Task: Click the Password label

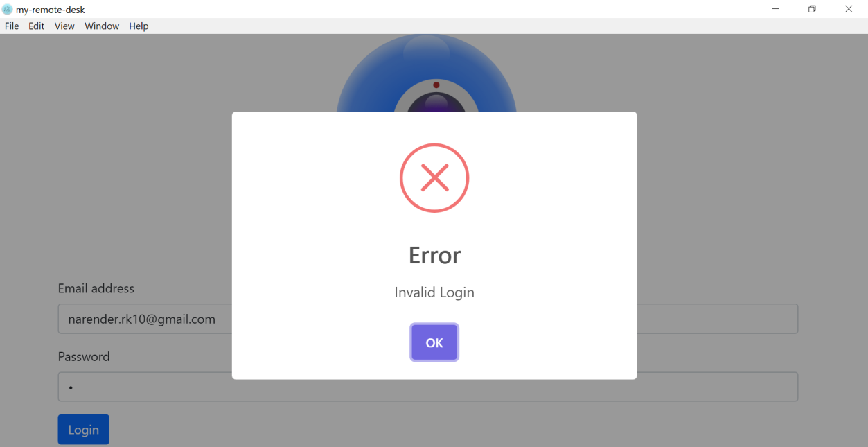Action: (x=84, y=357)
